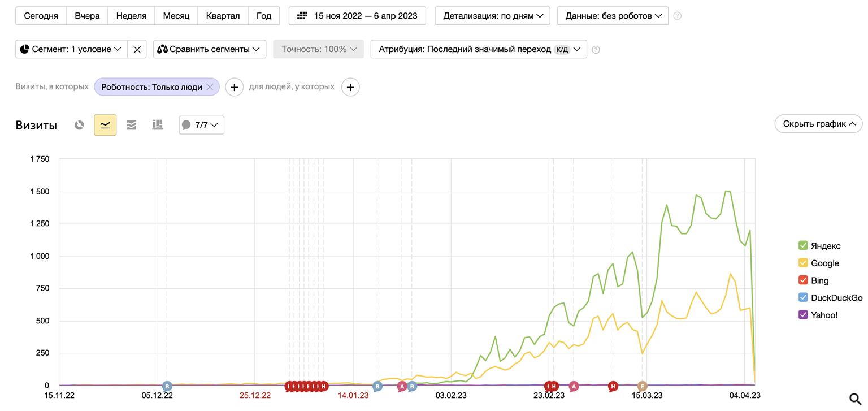This screenshot has height=411, width=868.
Task: Open the 'Детализация: по дням' dropdown
Action: pyautogui.click(x=493, y=16)
